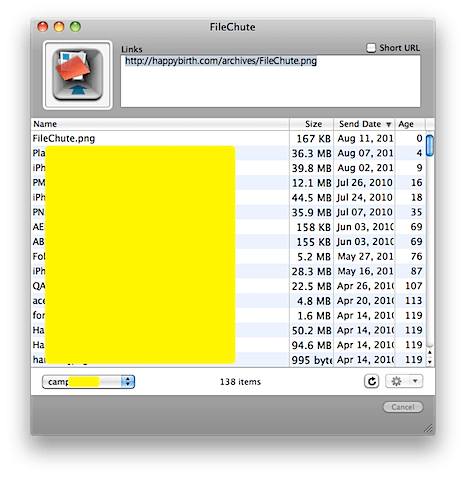Click the scroll down arrow
Image resolution: width=466 pixels, height=478 pixels.
coord(430,362)
